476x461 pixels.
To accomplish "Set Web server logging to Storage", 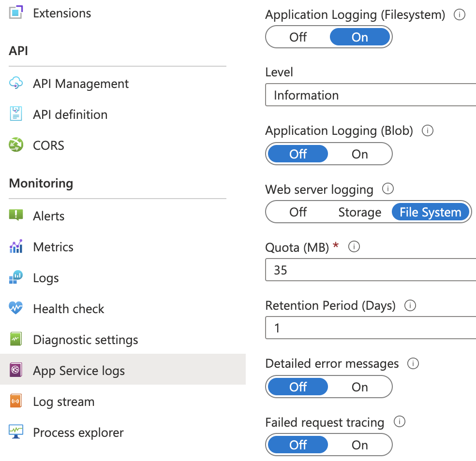I will (359, 212).
